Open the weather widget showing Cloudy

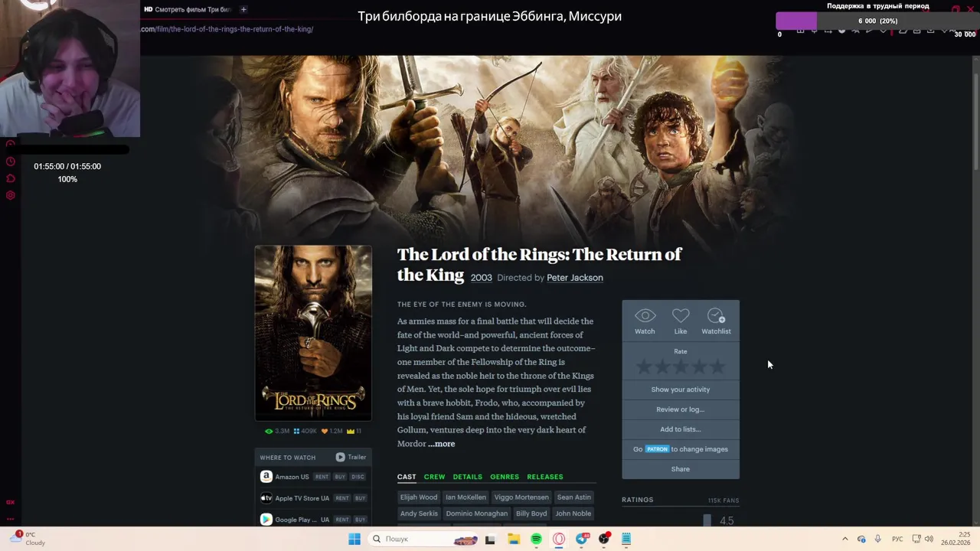(x=28, y=539)
